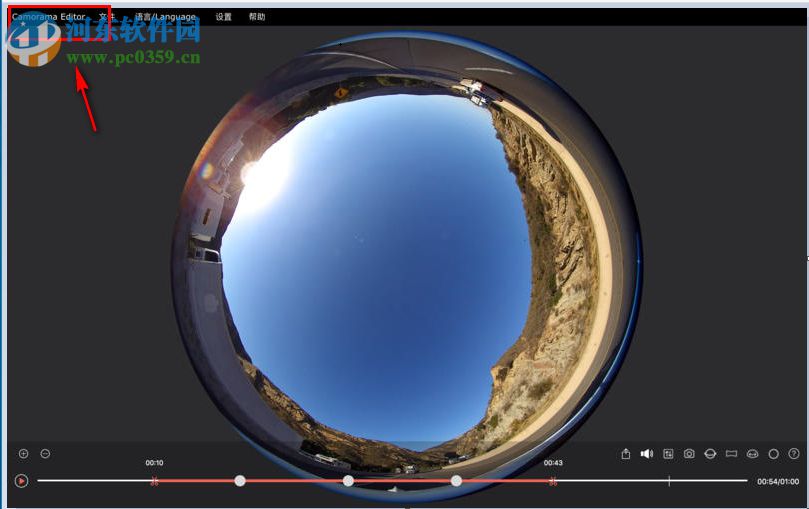Open the adjustment sliders icon
The image size is (809, 509).
668,454
